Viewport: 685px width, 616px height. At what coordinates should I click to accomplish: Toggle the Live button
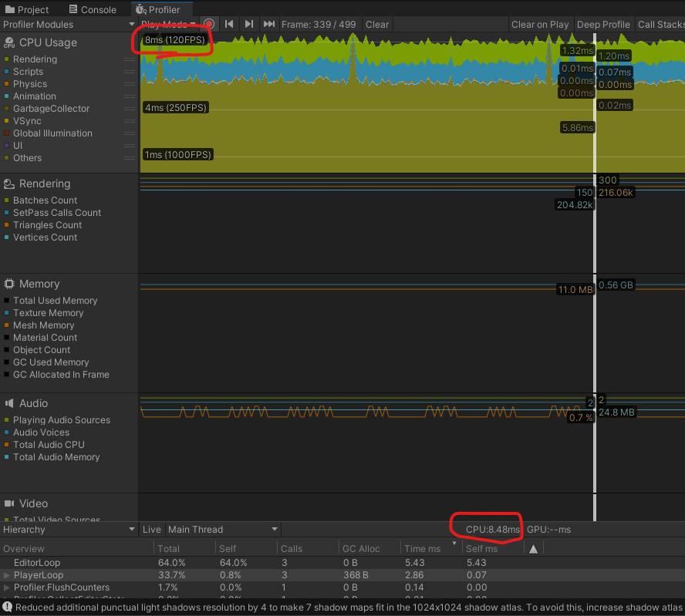(x=152, y=530)
